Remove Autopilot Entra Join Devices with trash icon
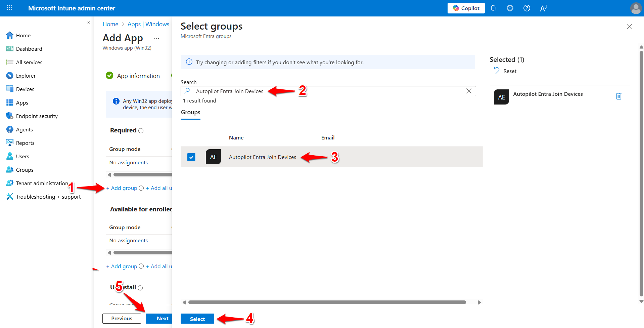The width and height of the screenshot is (644, 328). click(x=619, y=96)
